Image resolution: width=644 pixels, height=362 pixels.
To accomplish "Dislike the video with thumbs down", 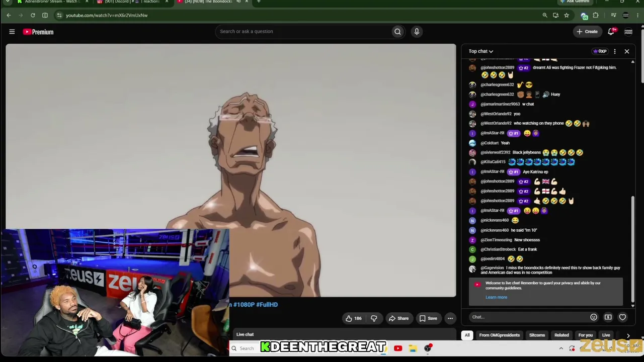I will tap(374, 318).
